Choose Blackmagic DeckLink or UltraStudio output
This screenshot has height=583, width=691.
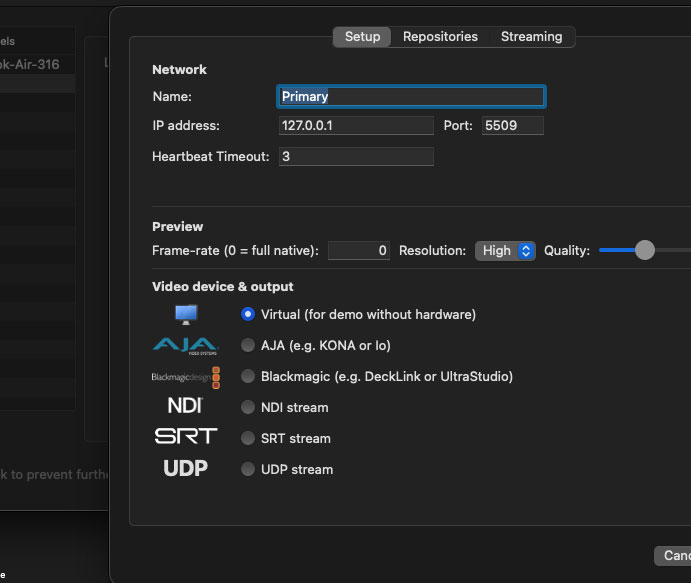click(x=248, y=377)
